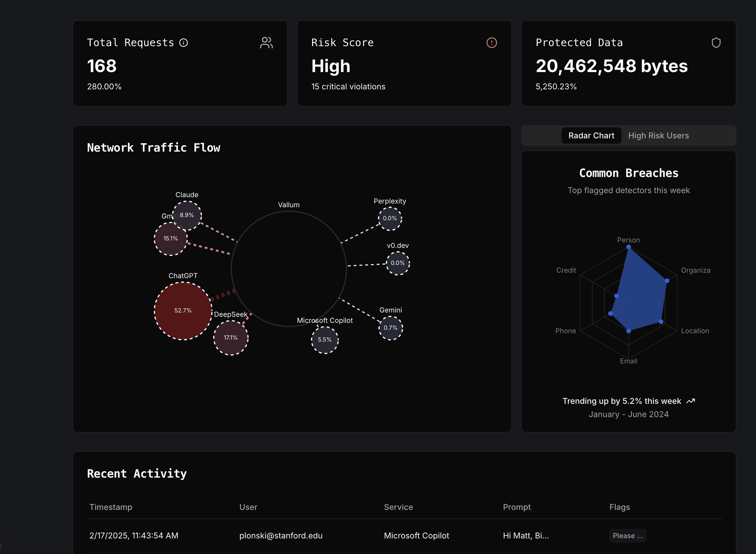Click the Perplexity 0.0% node
This screenshot has width=756, height=554.
[390, 218]
